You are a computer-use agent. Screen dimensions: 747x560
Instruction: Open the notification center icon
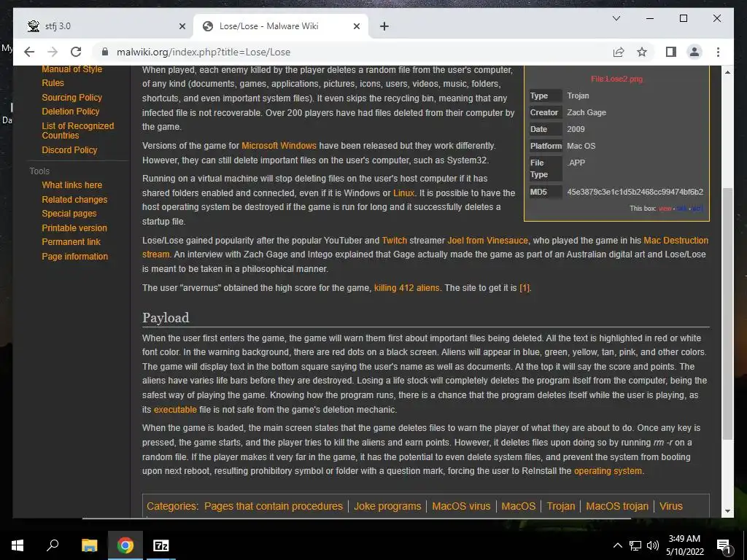tap(723, 545)
